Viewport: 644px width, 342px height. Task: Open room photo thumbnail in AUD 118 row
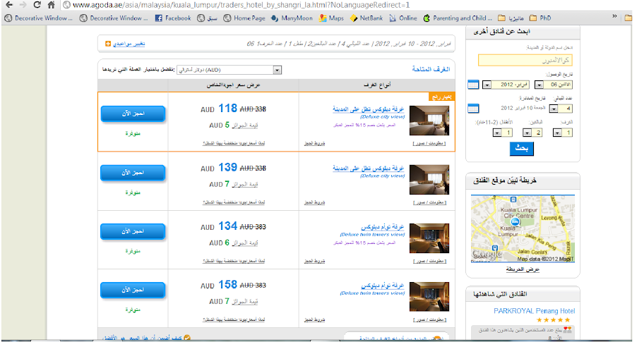(x=429, y=121)
